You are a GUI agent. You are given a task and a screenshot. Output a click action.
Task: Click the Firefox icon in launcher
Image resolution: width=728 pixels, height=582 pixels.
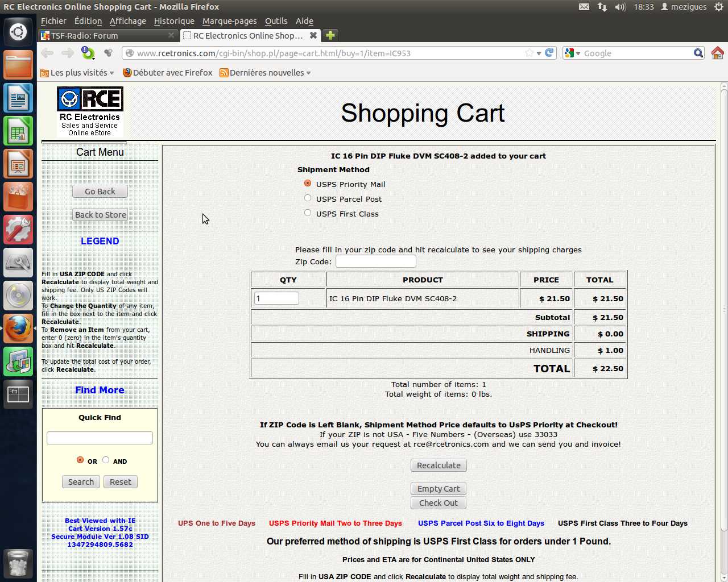(18, 329)
